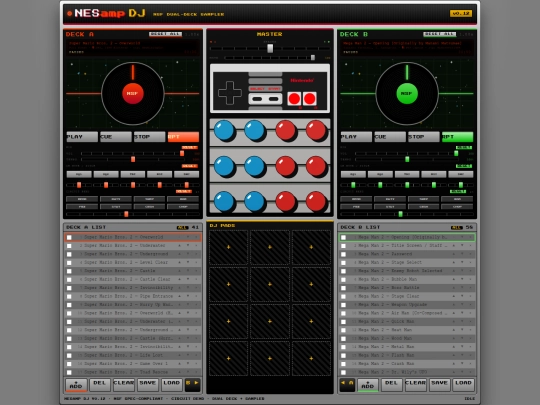Click the Deck A tempo slider handle
This screenshot has width=540, height=405.
pos(133,159)
